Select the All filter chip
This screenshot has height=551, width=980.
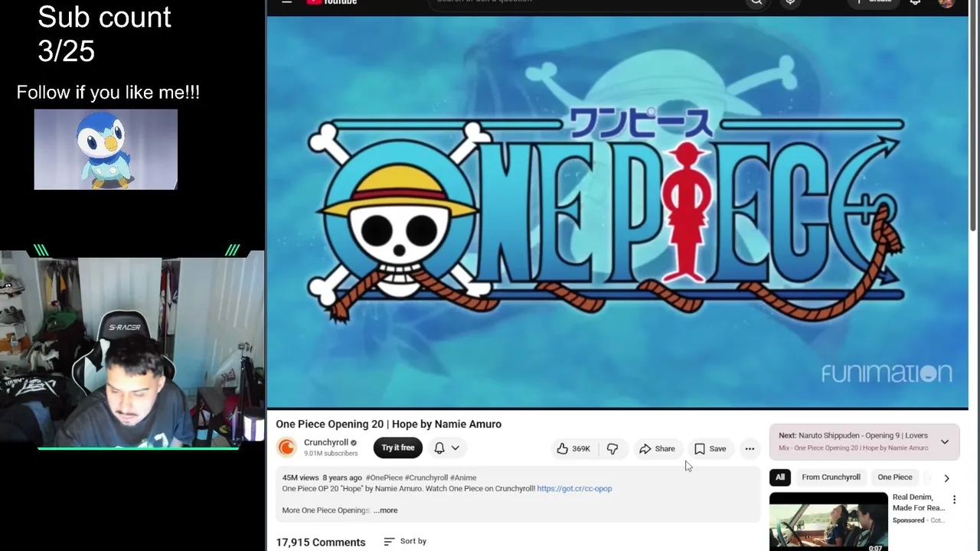click(x=780, y=478)
